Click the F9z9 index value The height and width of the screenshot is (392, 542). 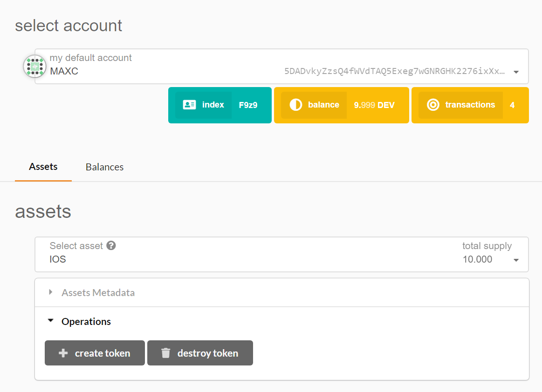point(248,105)
